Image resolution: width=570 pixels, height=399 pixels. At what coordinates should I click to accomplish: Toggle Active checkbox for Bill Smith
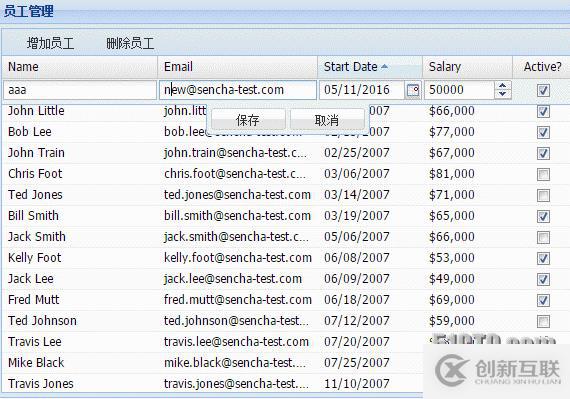[x=543, y=217]
